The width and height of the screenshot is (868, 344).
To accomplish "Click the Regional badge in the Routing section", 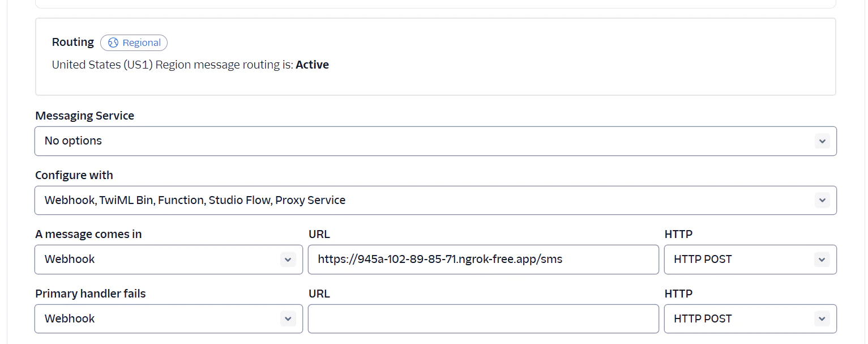I will pos(134,43).
